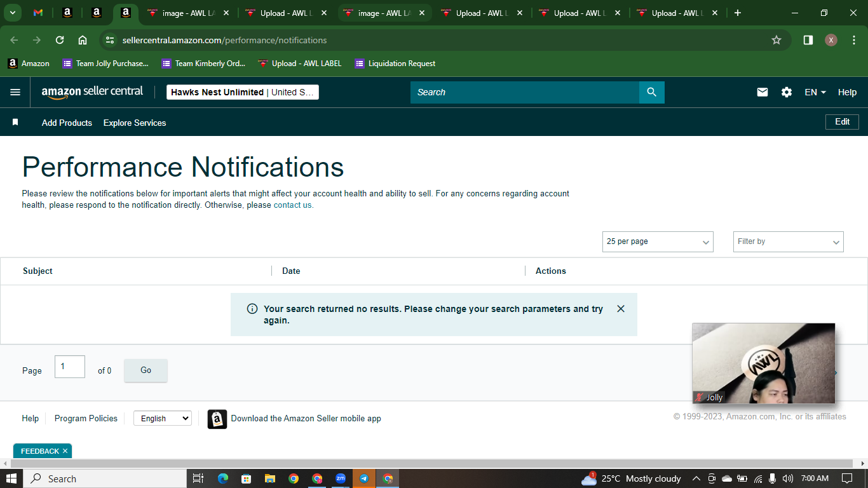Open the Program Policies link
The height and width of the screenshot is (488, 868).
[86, 418]
